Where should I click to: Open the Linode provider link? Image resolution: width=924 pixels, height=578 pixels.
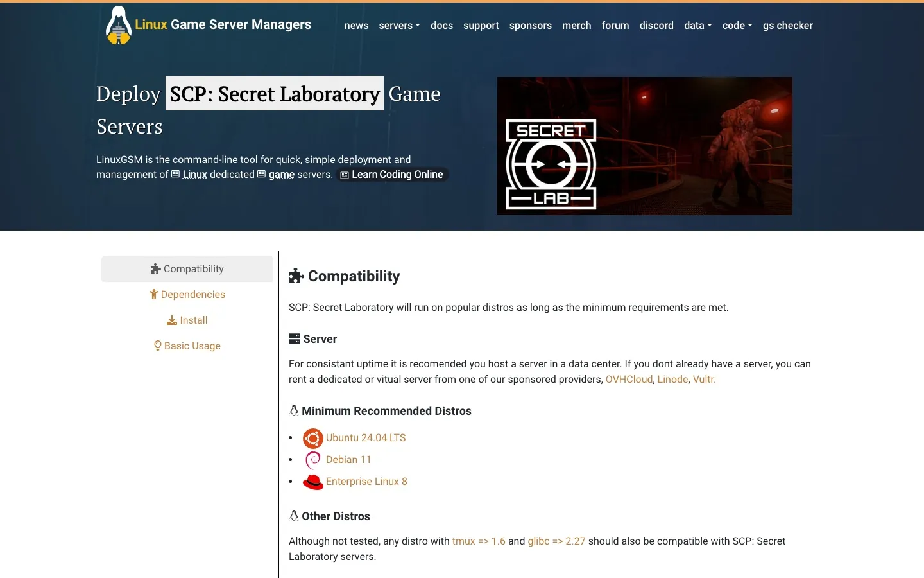[x=672, y=380]
